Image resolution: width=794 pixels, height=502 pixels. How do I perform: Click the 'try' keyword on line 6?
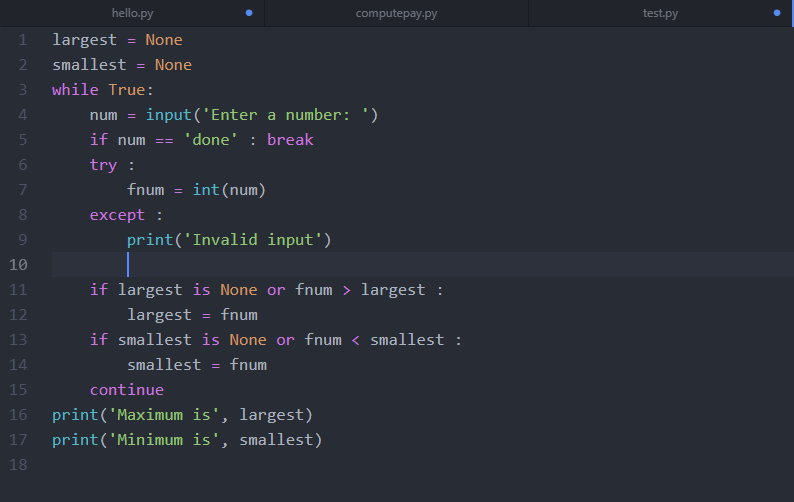[103, 165]
